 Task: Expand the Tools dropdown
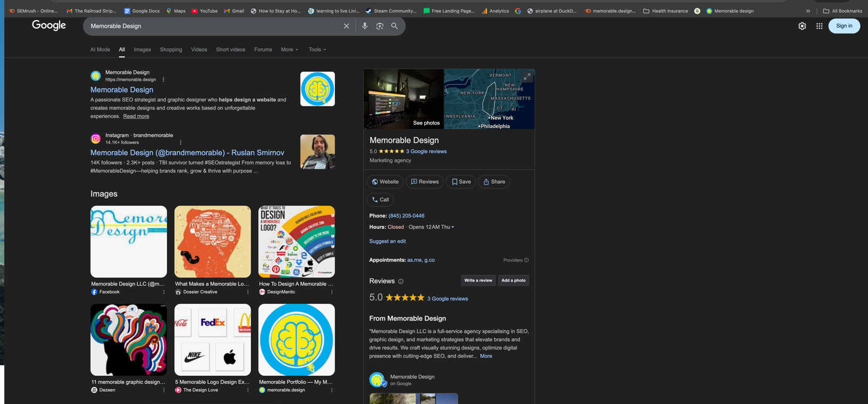(317, 50)
